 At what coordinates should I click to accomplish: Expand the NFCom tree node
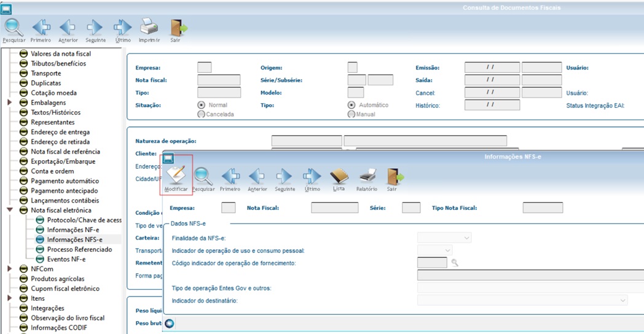click(x=9, y=269)
